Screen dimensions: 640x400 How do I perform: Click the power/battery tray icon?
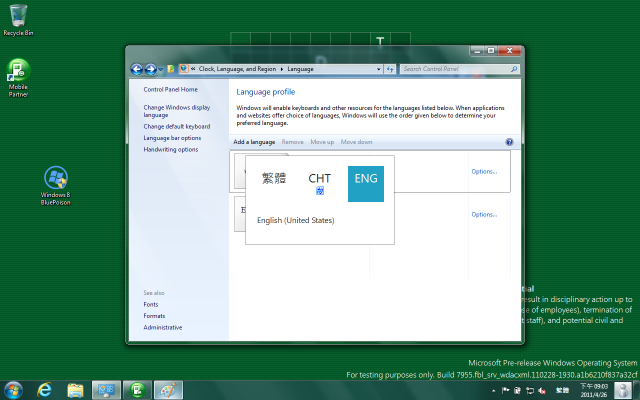click(x=517, y=391)
